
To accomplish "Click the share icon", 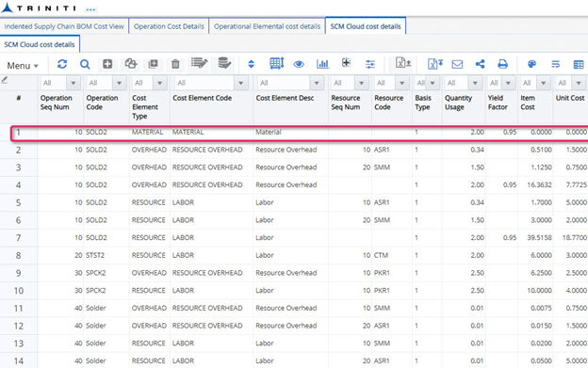I will [480, 64].
